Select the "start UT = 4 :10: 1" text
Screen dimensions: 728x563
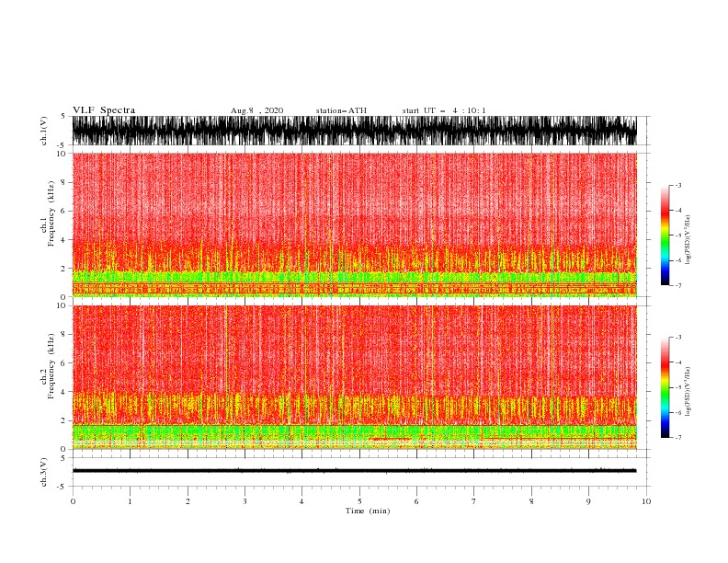444,110
